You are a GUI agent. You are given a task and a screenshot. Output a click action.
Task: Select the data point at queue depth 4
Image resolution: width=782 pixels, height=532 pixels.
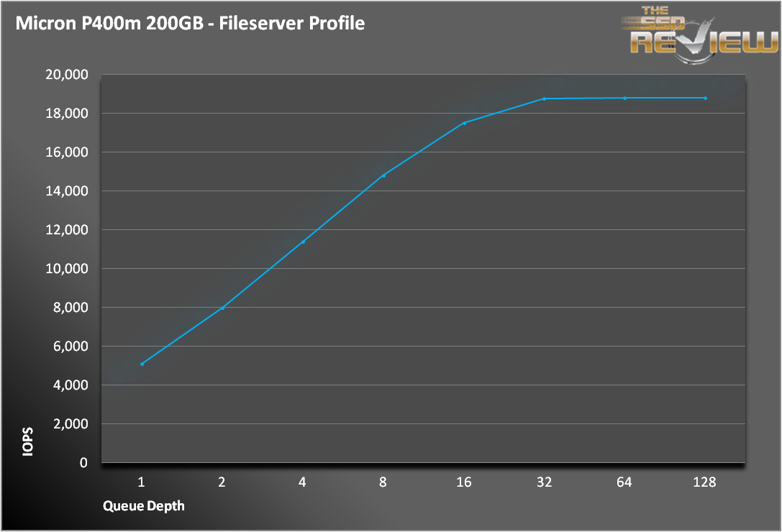pos(303,242)
